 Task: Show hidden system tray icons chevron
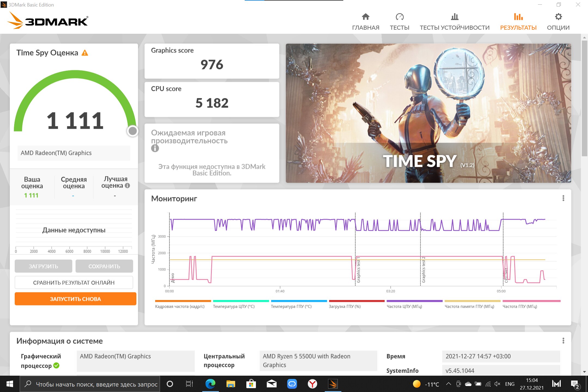[448, 384]
